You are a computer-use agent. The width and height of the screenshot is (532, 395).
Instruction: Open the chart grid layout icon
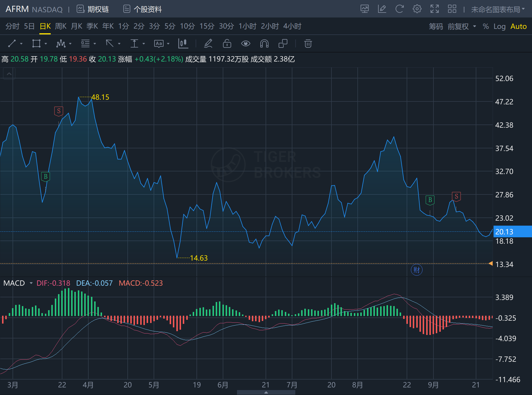coord(452,9)
